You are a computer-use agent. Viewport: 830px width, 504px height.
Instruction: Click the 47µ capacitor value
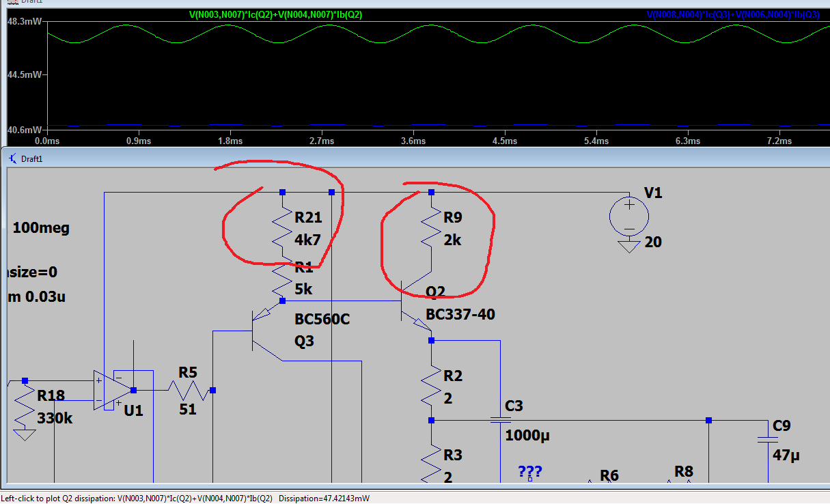point(788,455)
